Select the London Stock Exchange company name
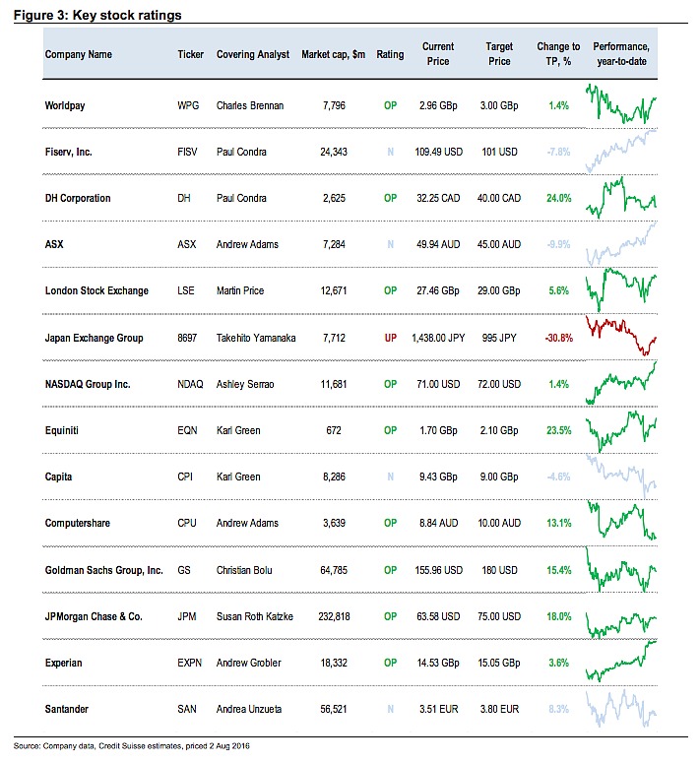Viewport: 700px width, 763px height. point(96,291)
